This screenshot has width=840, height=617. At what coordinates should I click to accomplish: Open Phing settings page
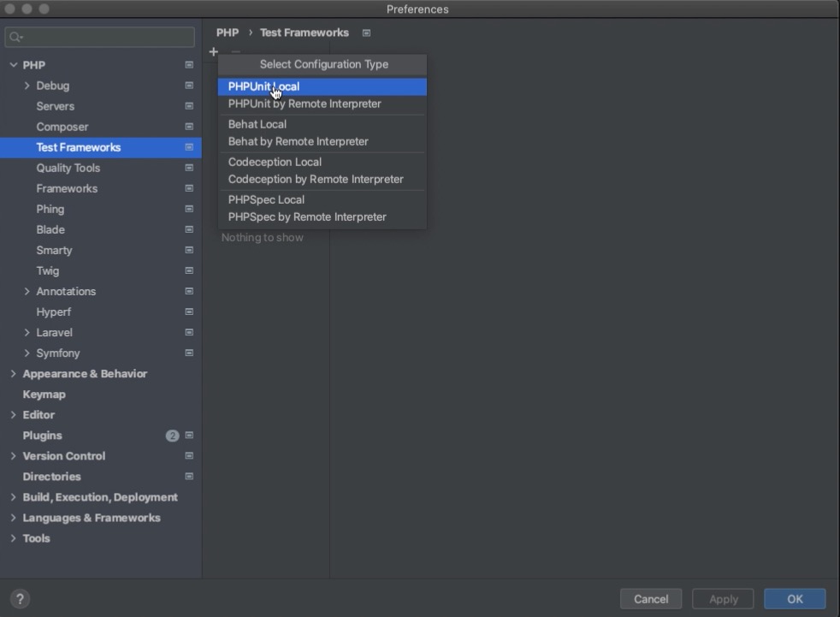[x=101, y=209]
